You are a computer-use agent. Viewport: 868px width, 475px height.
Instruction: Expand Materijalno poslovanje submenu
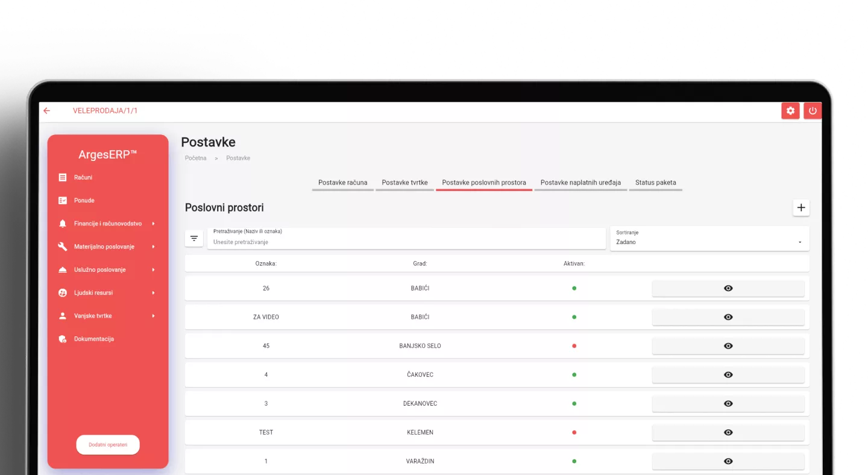click(104, 247)
